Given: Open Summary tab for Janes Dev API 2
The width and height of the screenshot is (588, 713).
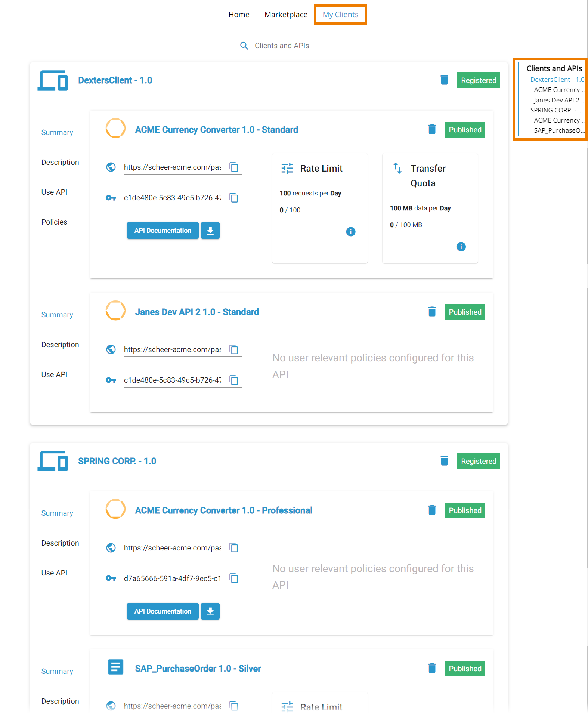Looking at the screenshot, I should (x=57, y=315).
